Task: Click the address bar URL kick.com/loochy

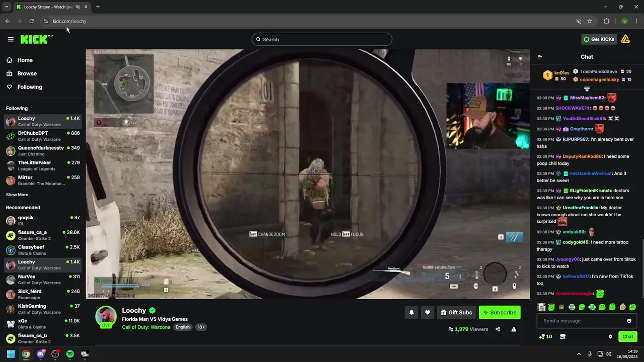Action: tap(69, 21)
